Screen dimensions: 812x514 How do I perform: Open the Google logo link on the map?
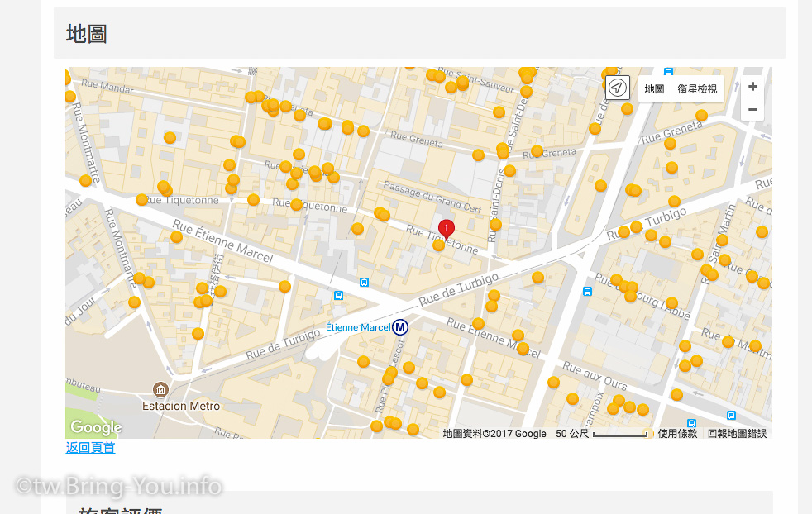tap(96, 427)
